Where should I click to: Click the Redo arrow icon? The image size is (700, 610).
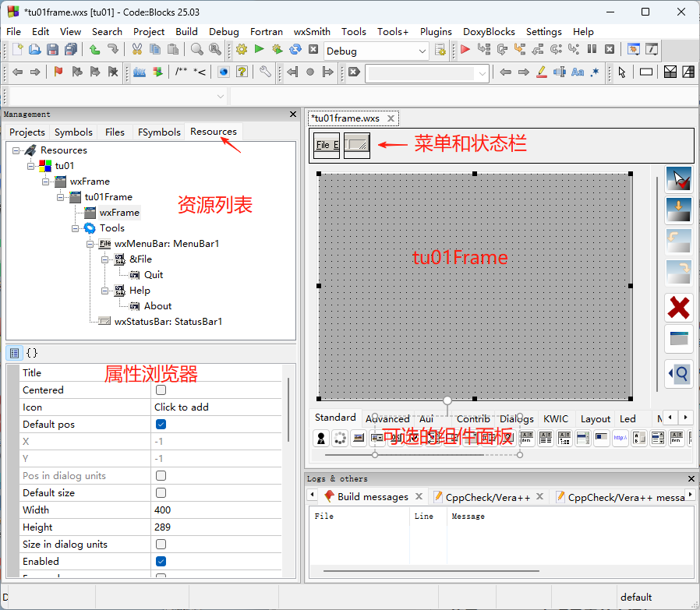[112, 49]
